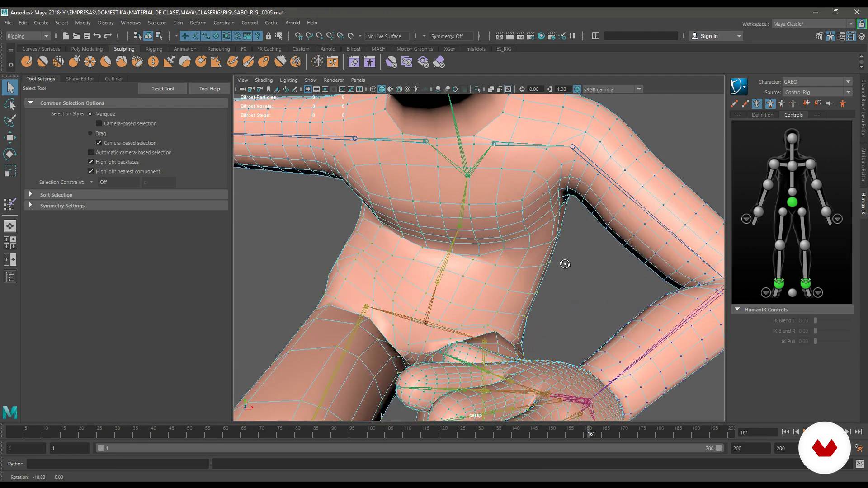Screen dimensions: 868x488
Task: Click the HumanIK logo icon
Action: (738, 86)
